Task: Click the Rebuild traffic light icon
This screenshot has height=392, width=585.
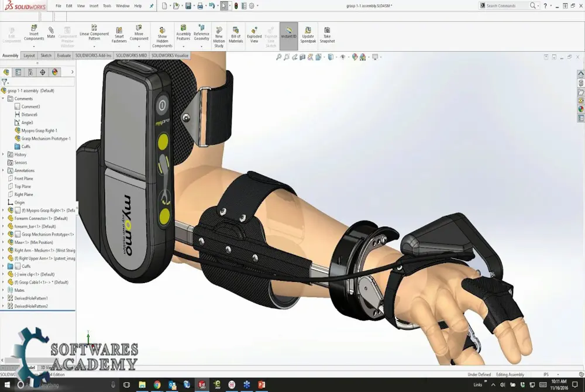Action: coord(236,6)
